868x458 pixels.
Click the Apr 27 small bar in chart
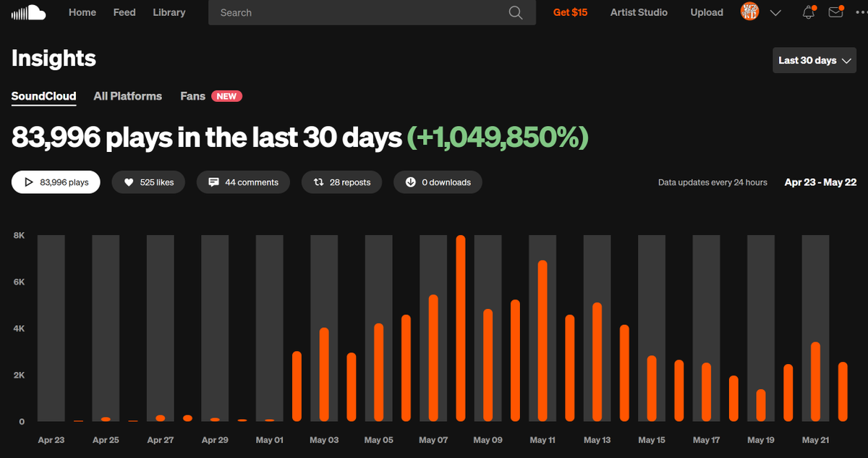coord(161,418)
